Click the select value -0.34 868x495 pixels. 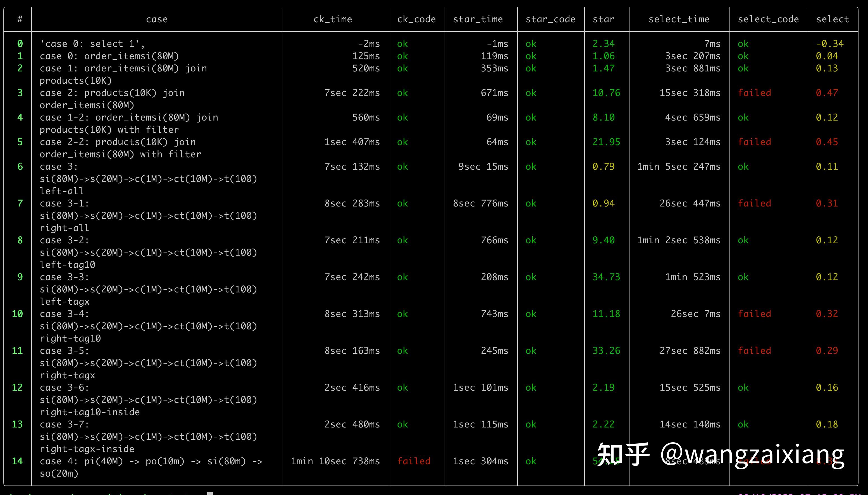(829, 44)
